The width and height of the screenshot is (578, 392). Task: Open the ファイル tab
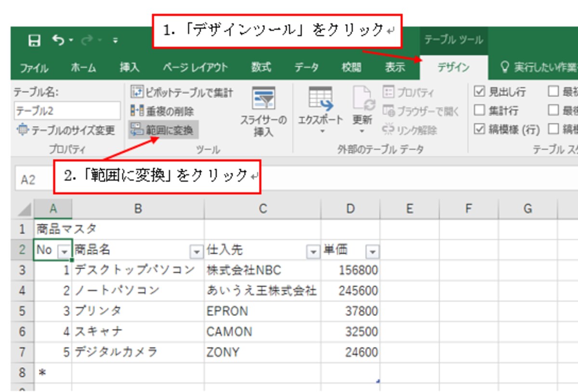[x=34, y=68]
